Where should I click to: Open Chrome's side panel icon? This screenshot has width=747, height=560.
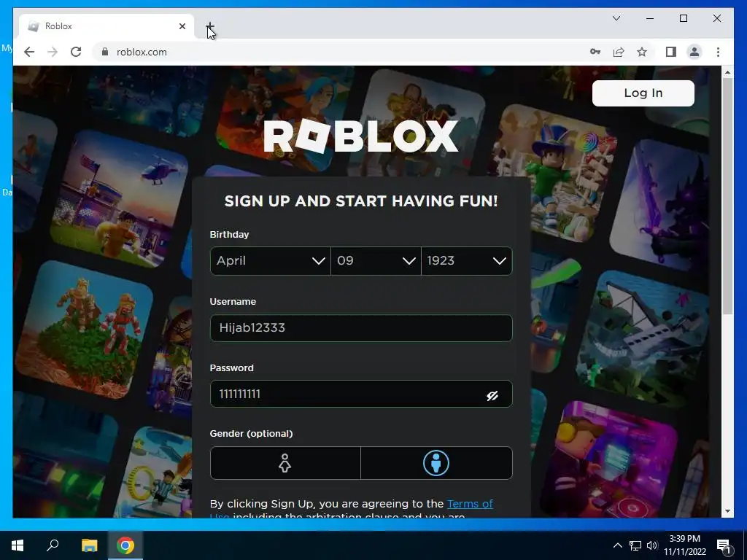tap(671, 52)
